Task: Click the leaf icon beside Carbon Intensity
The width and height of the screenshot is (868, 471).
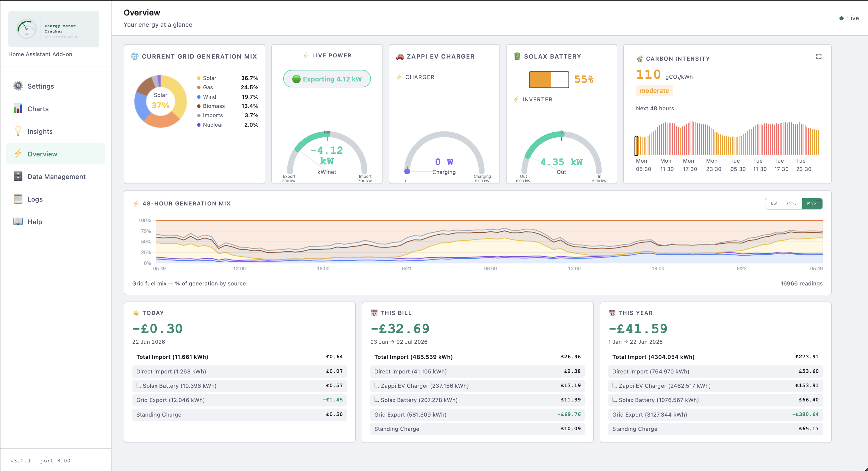Action: (640, 59)
